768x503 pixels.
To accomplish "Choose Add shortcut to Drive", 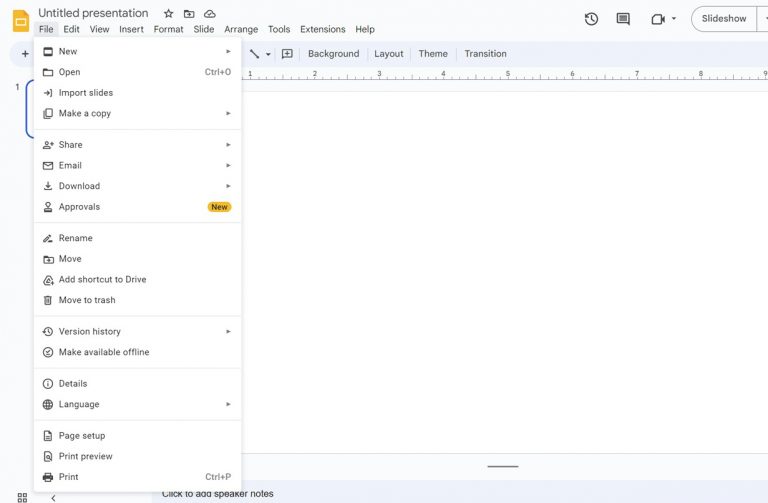I will pos(138,279).
